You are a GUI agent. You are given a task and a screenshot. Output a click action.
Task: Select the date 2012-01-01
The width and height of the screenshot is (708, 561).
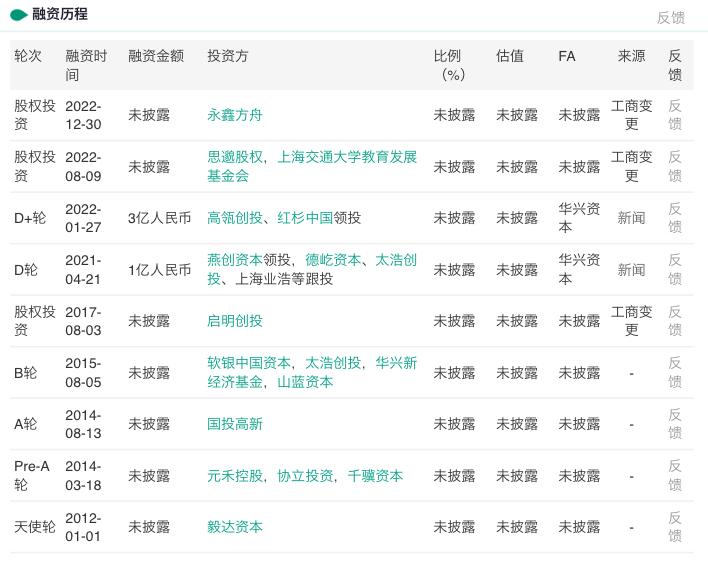point(83,527)
